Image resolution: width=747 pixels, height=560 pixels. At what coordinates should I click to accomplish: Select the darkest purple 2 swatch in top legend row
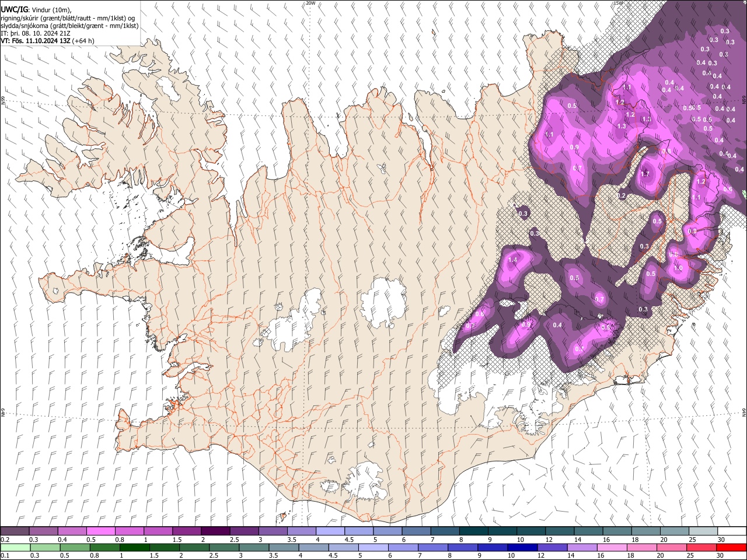click(x=215, y=531)
